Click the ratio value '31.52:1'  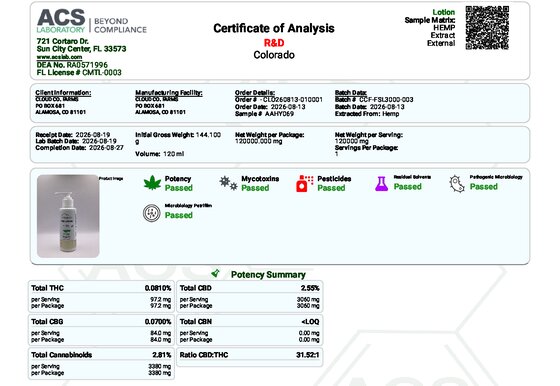pos(308,355)
